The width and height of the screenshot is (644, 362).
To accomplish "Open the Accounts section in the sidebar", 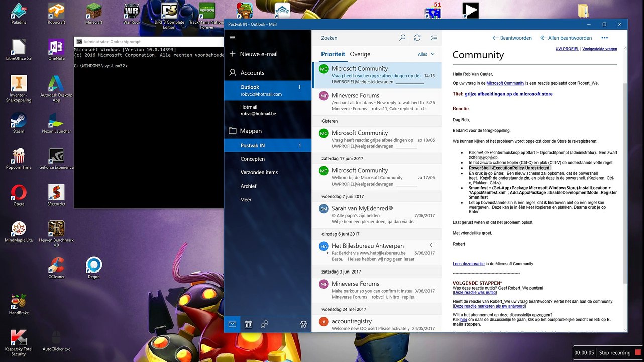I will point(268,73).
